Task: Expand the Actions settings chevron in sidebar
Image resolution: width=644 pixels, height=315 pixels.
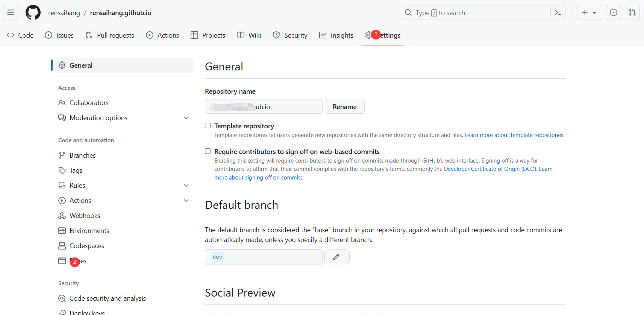Action: coord(186,201)
